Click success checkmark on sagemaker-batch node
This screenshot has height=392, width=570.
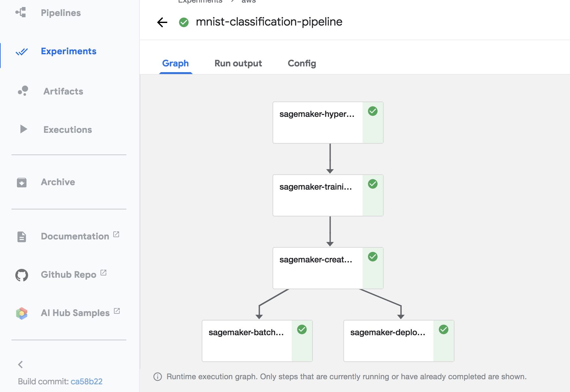[x=302, y=329]
